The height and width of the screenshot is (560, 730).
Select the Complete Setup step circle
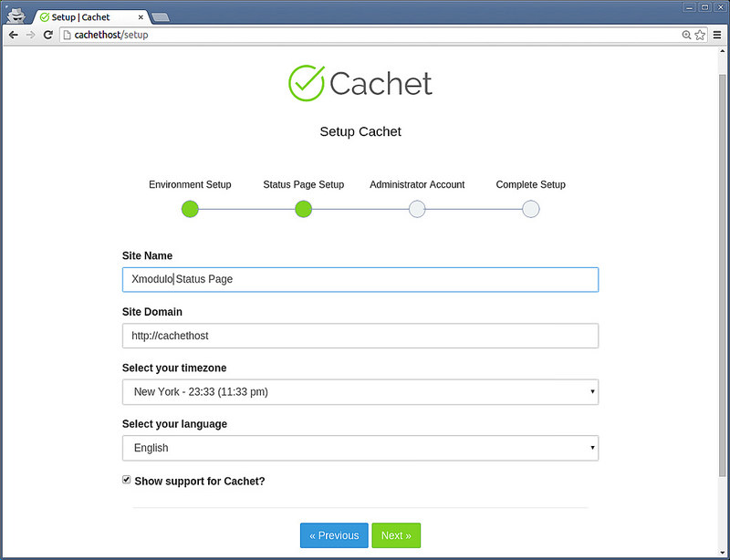click(x=530, y=209)
